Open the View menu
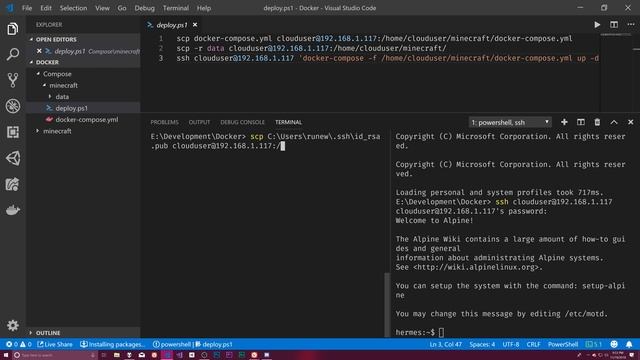The width and height of the screenshot is (640, 360). tap(102, 8)
